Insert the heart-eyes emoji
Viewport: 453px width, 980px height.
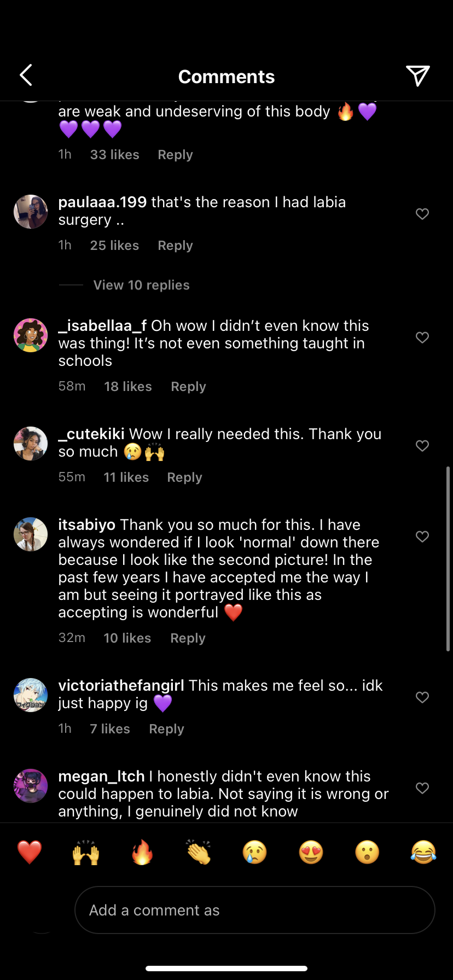(311, 852)
